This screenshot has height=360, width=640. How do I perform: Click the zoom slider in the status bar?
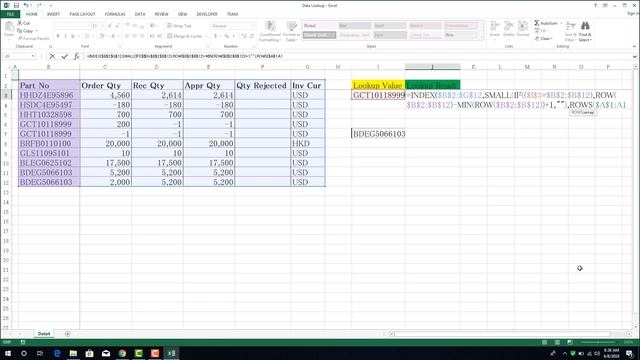click(x=598, y=342)
